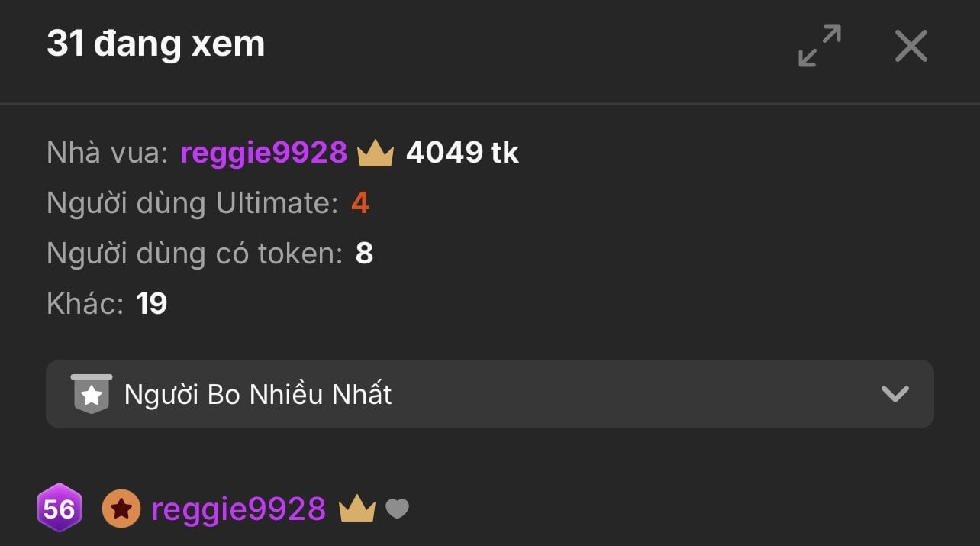The height and width of the screenshot is (546, 980).
Task: Click the 4049 tk token amount
Action: 463,153
